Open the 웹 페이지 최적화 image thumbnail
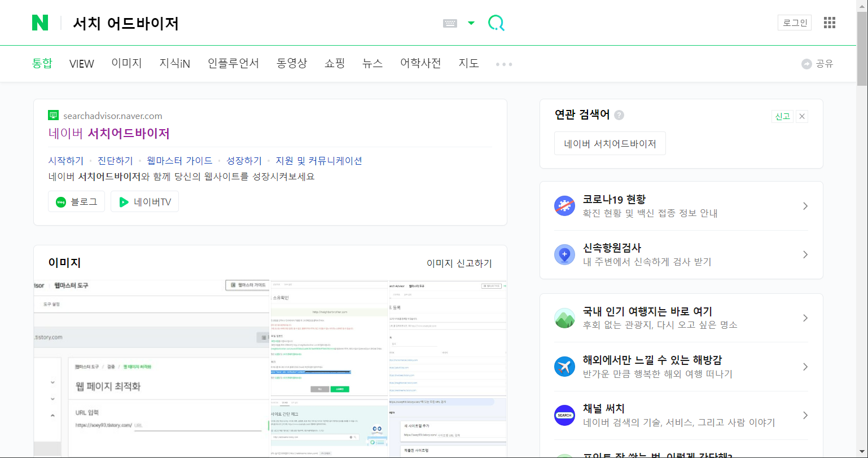This screenshot has height=458, width=868. tap(152, 368)
